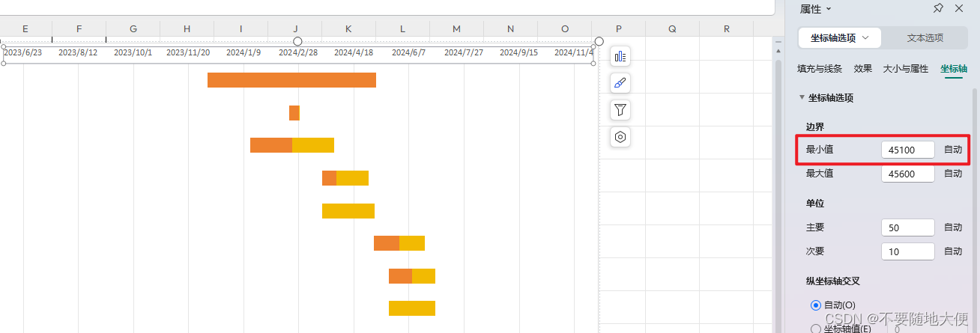Click the 2024/2/28 axis label

[x=298, y=53]
